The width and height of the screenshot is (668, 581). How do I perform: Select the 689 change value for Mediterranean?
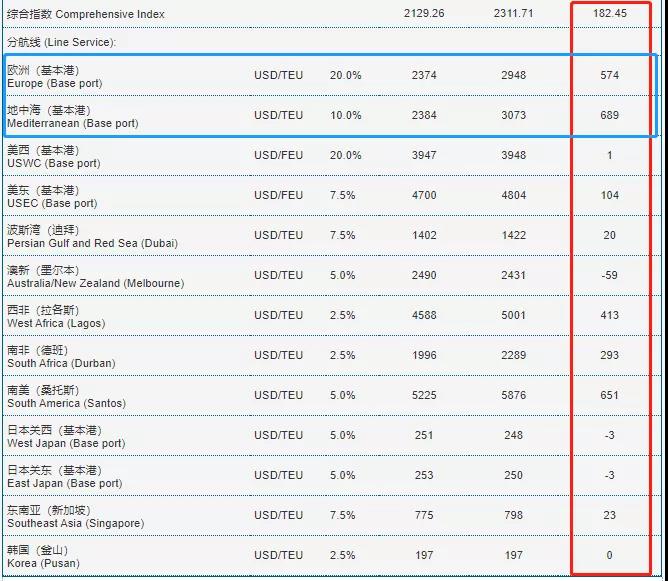click(x=609, y=115)
